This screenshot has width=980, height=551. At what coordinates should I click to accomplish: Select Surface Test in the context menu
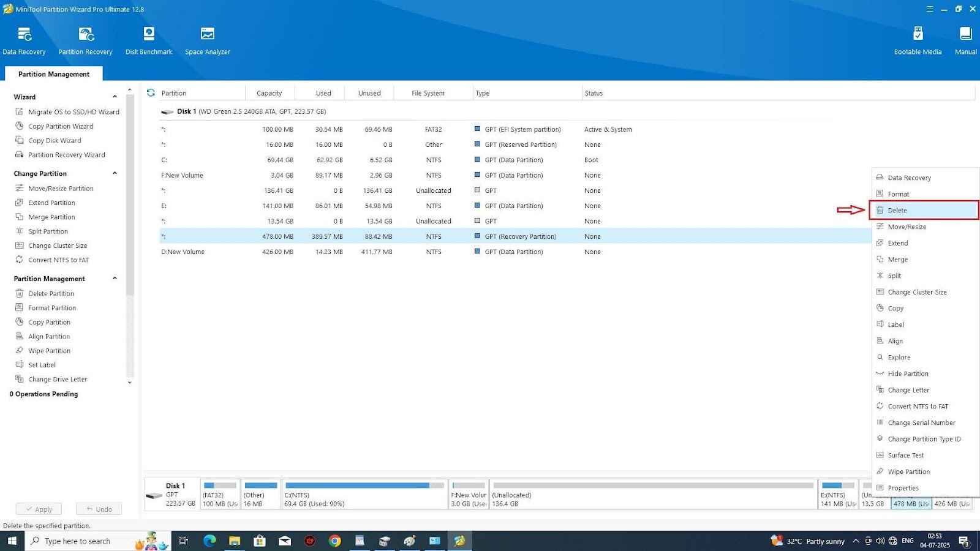coord(924,455)
